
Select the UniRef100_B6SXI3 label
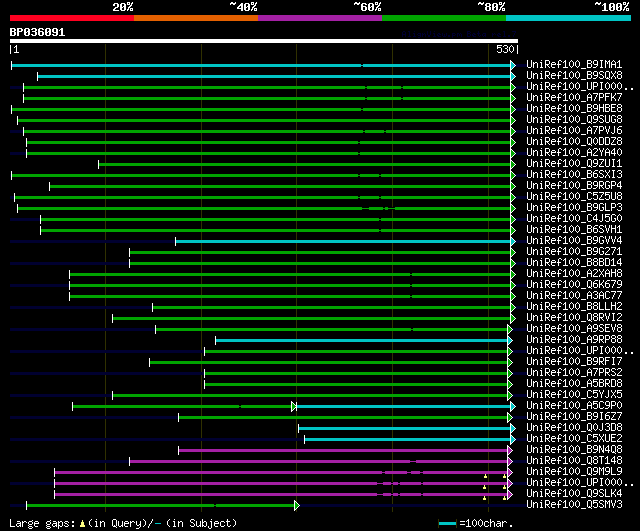tap(574, 175)
